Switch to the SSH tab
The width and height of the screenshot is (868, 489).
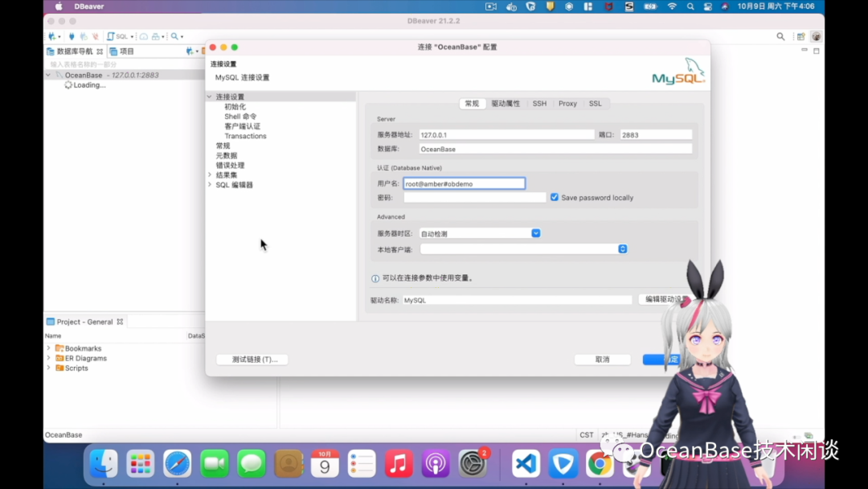(x=539, y=104)
